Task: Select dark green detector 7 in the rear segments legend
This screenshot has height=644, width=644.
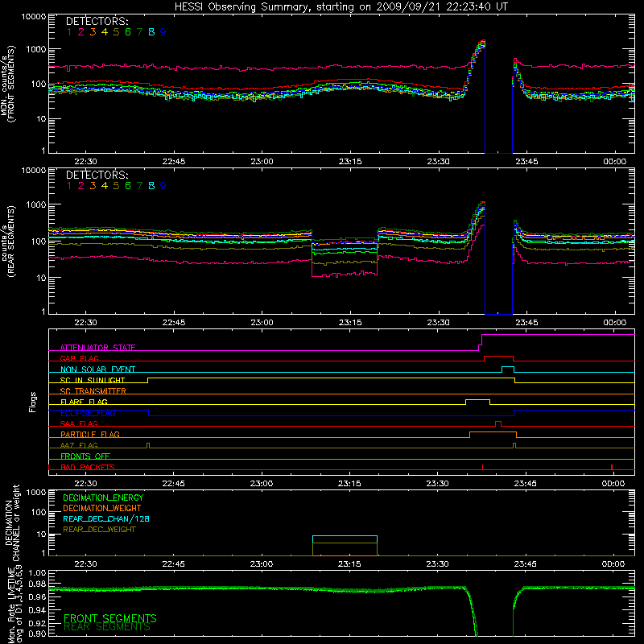Action: tap(139, 186)
